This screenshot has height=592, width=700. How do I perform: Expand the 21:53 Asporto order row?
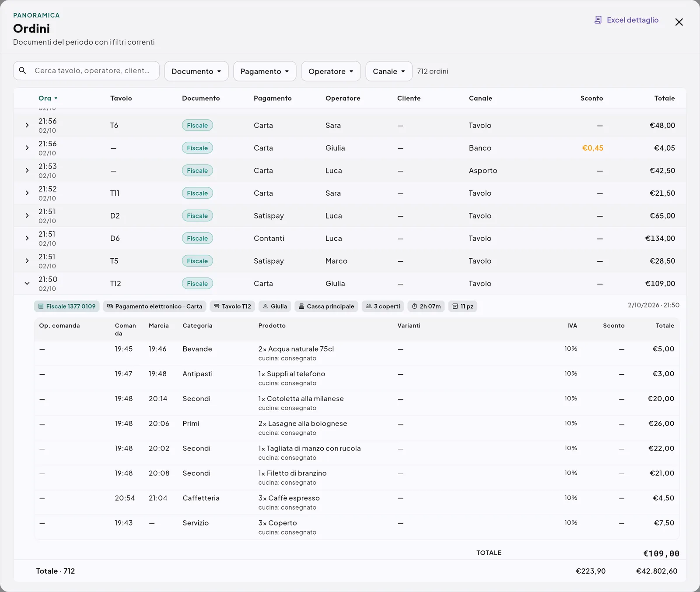[27, 170]
